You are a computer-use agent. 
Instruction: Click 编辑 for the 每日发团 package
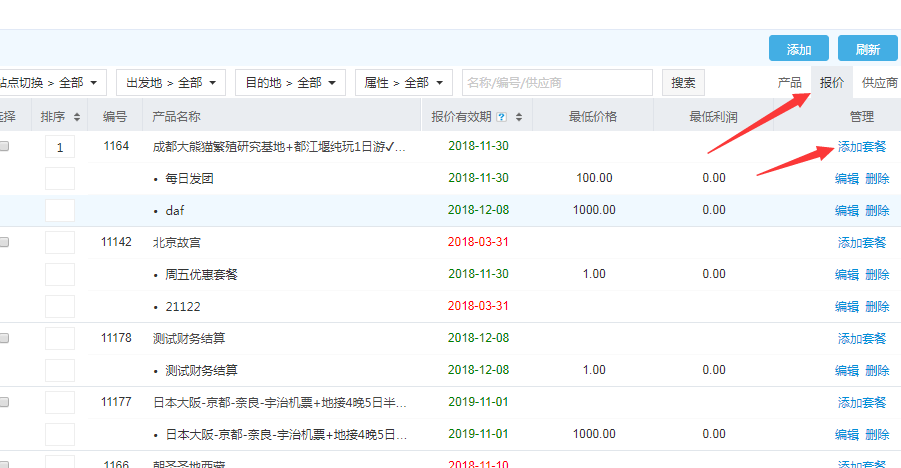(x=847, y=178)
